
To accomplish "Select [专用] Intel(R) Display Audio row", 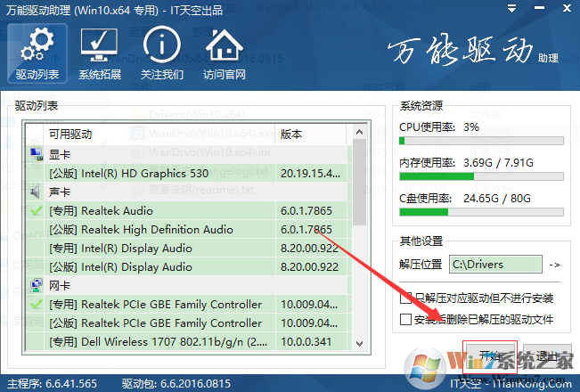I will click(x=187, y=249).
